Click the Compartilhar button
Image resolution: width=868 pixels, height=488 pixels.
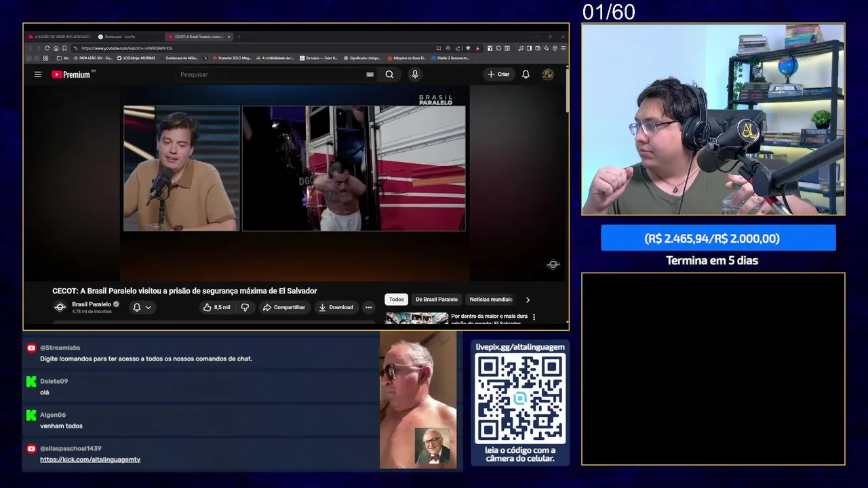[283, 307]
